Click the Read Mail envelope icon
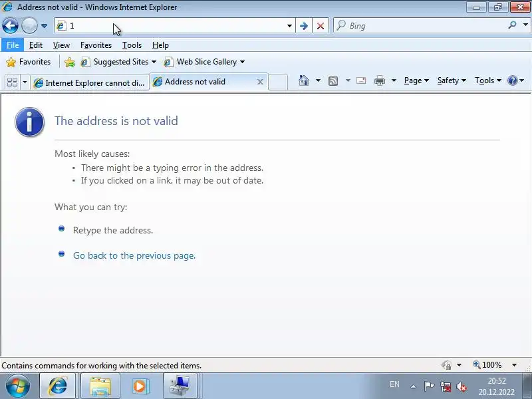 click(361, 80)
